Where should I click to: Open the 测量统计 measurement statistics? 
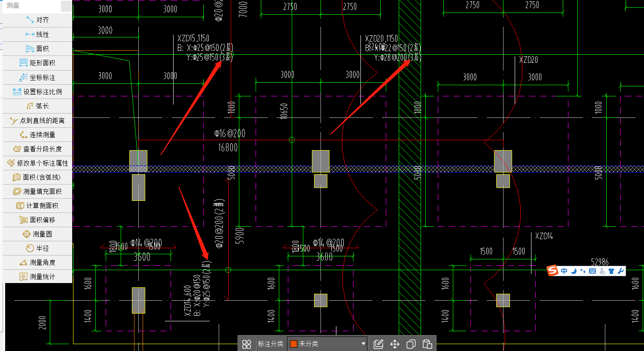coord(37,277)
